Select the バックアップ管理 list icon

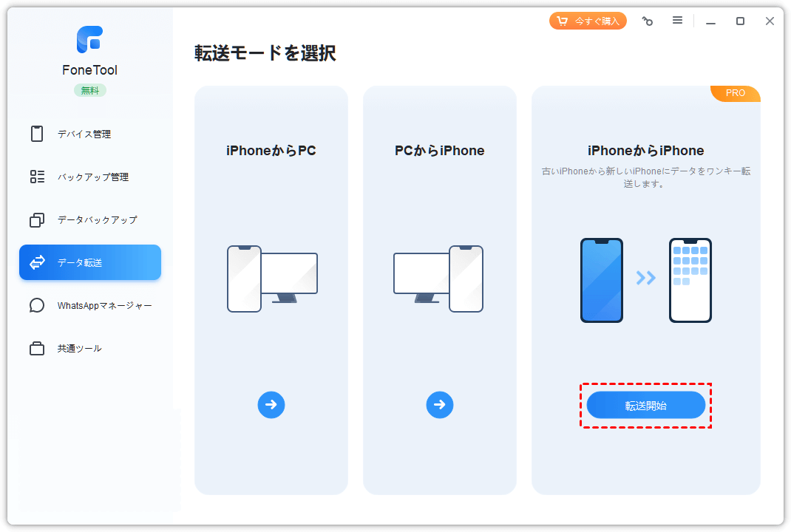click(x=37, y=177)
